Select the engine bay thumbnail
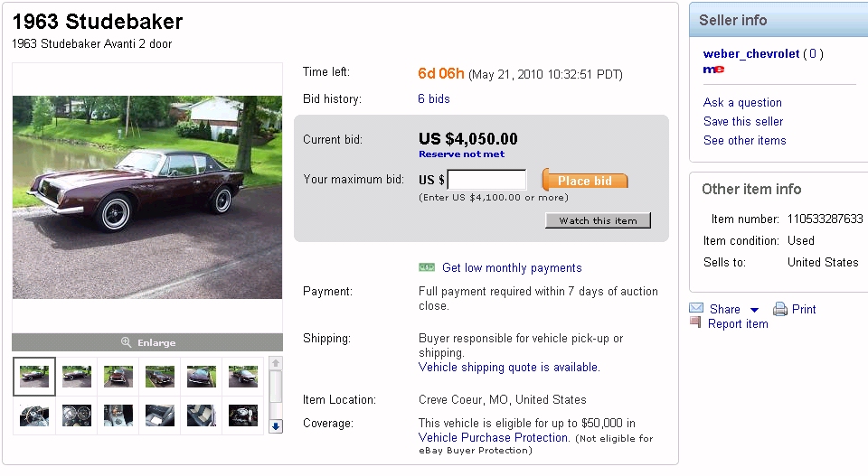 point(243,415)
